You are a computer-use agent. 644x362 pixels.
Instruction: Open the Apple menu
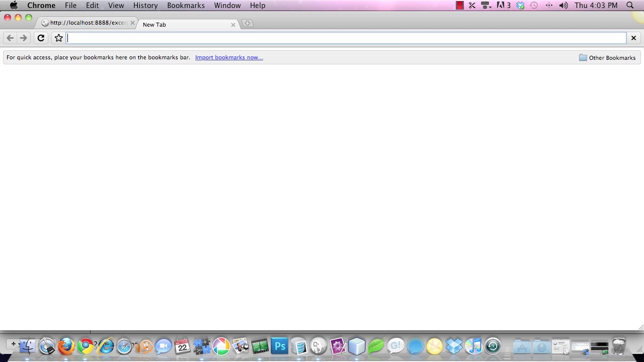click(14, 6)
